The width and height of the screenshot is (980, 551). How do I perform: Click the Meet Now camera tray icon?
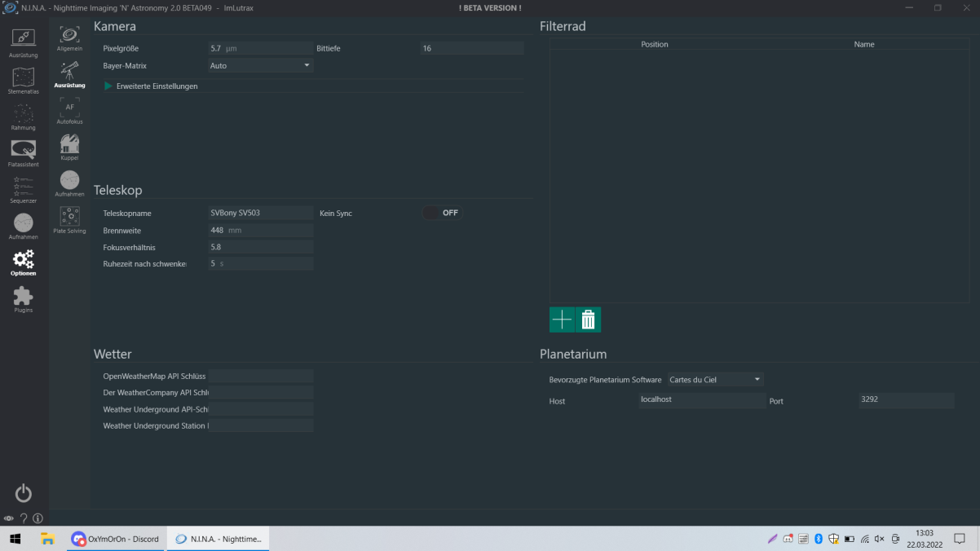(896, 539)
